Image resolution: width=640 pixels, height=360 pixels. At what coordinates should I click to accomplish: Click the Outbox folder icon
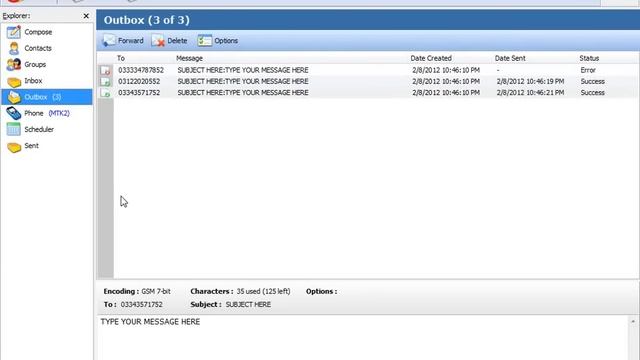point(14,97)
